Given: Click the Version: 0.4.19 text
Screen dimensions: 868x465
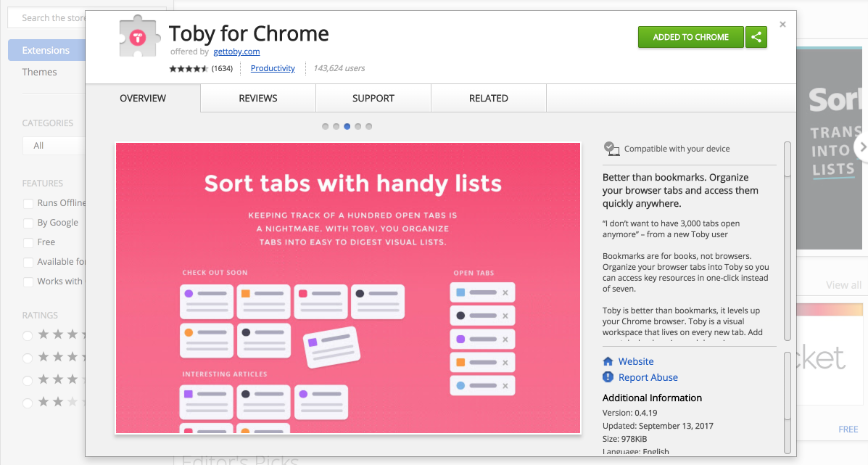Looking at the screenshot, I should click(630, 413).
